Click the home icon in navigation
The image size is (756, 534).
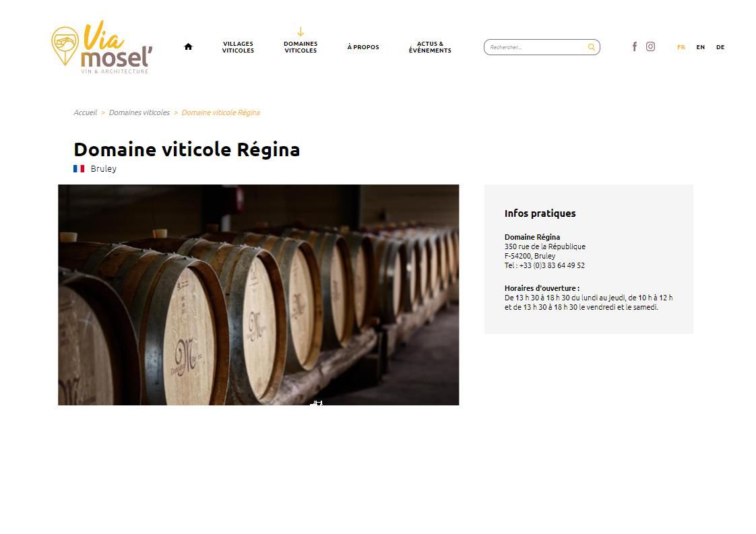(x=188, y=46)
